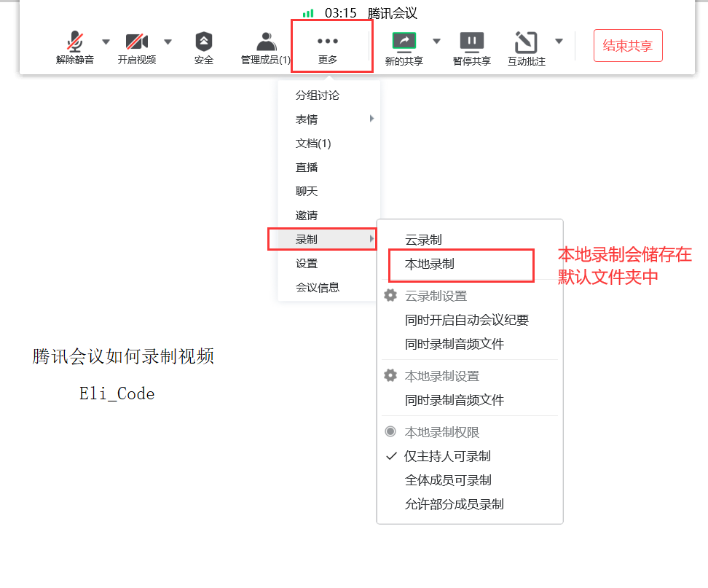Start 本地录制 local recording
Image resolution: width=708 pixels, height=588 pixels.
coord(470,264)
